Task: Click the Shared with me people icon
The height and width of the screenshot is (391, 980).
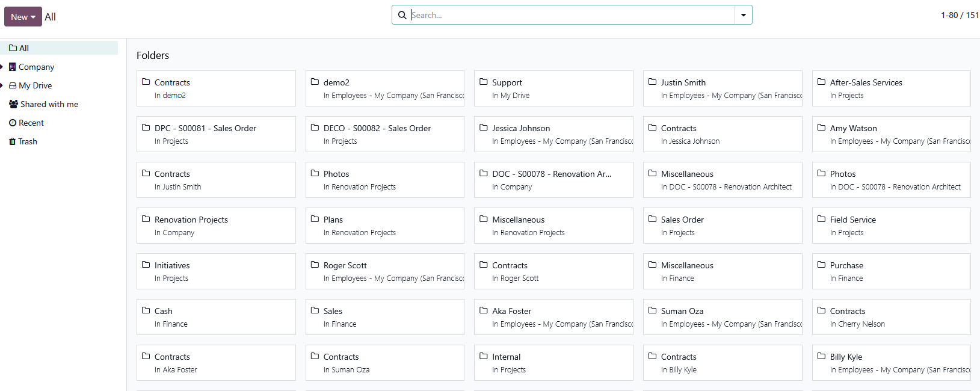Action: point(13,104)
